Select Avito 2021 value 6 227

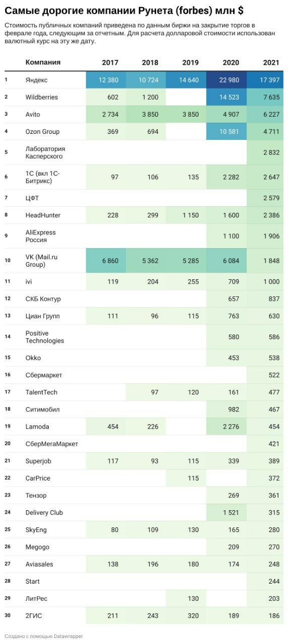[271, 114]
